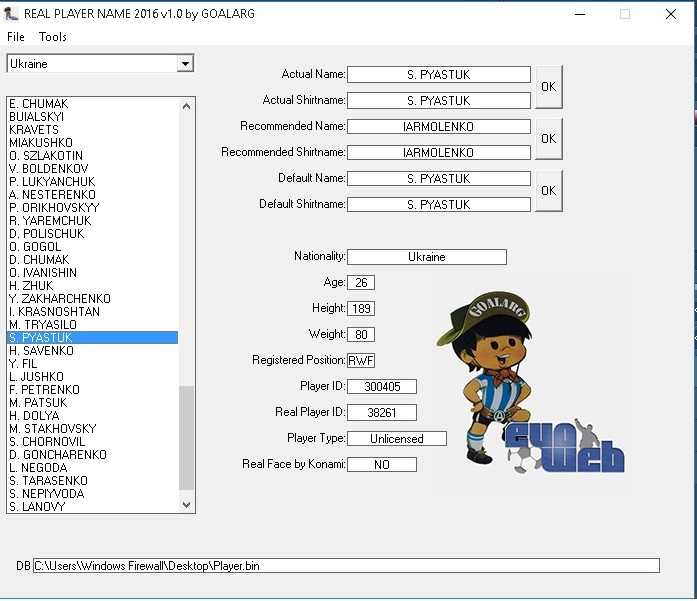
Task: Select player Y. ZAKHARCHENKO
Action: tap(92, 299)
